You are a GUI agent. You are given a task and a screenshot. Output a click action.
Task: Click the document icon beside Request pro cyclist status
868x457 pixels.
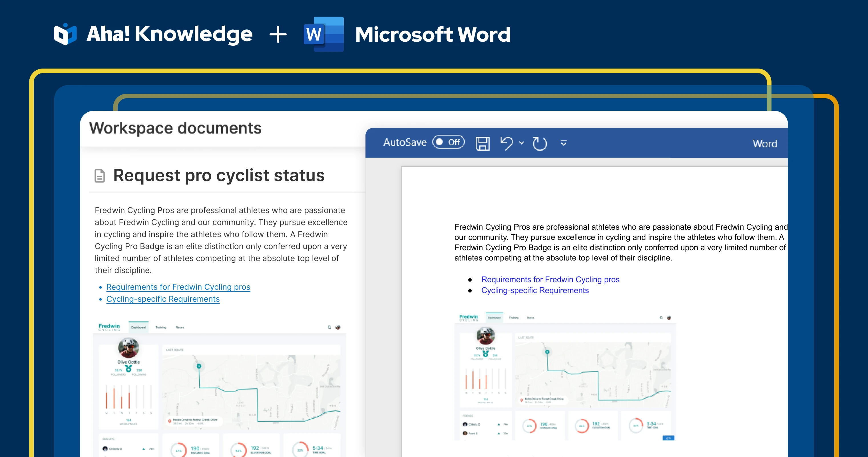[99, 176]
